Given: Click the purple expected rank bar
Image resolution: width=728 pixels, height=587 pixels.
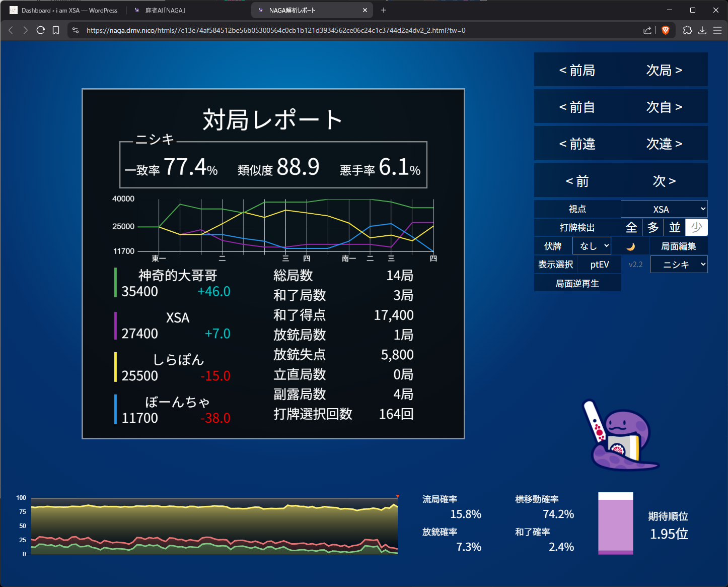Looking at the screenshot, I should point(615,524).
